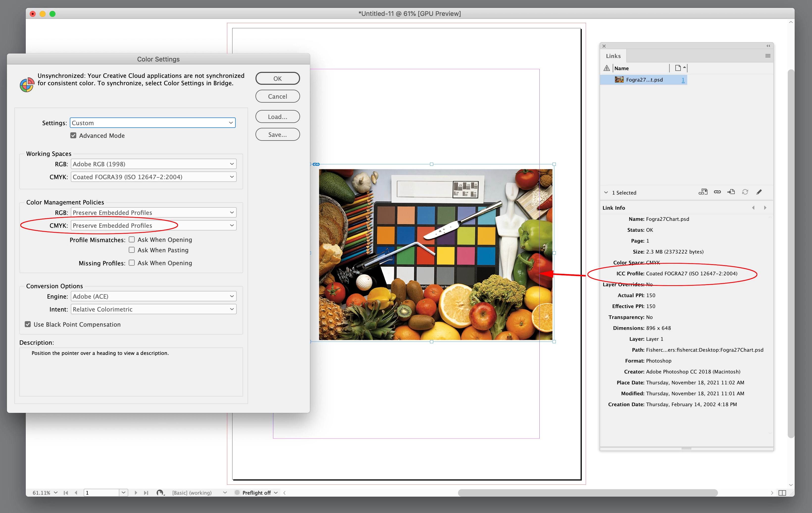The image size is (812, 513).
Task: Collapse the 1 Selected link info section
Action: 606,193
